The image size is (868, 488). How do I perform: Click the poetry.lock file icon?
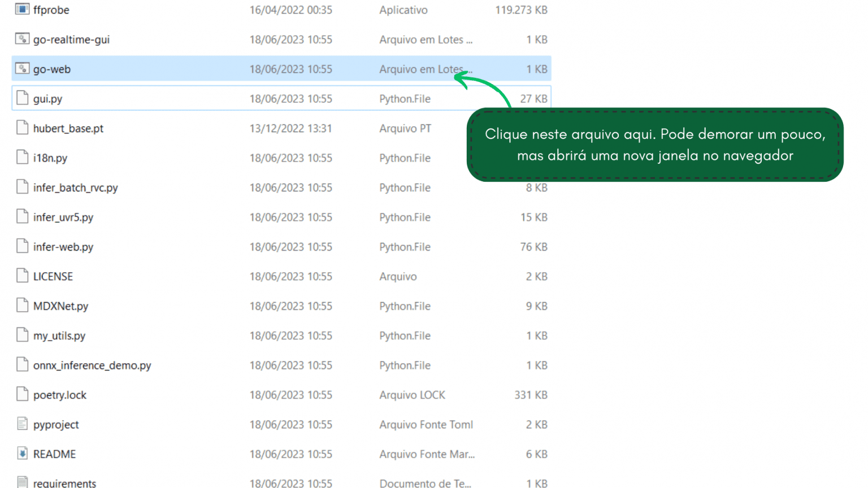(x=22, y=394)
